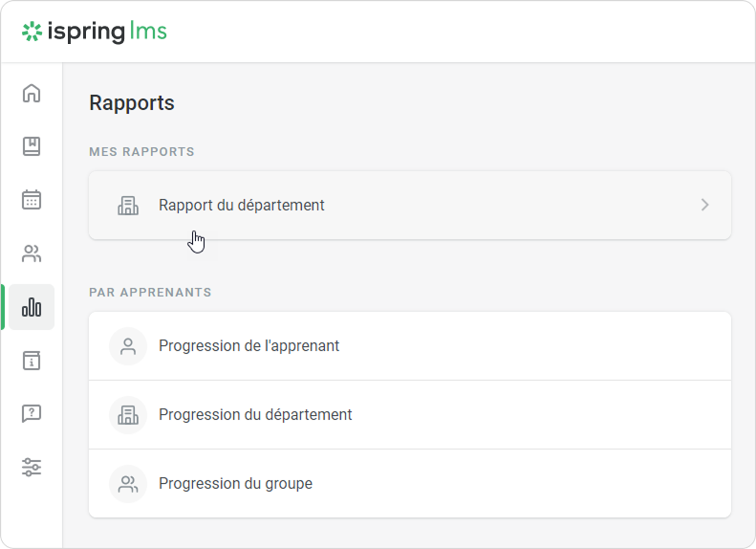Open the Rapport du département report
Screen dimensions: 756x549
click(x=242, y=205)
